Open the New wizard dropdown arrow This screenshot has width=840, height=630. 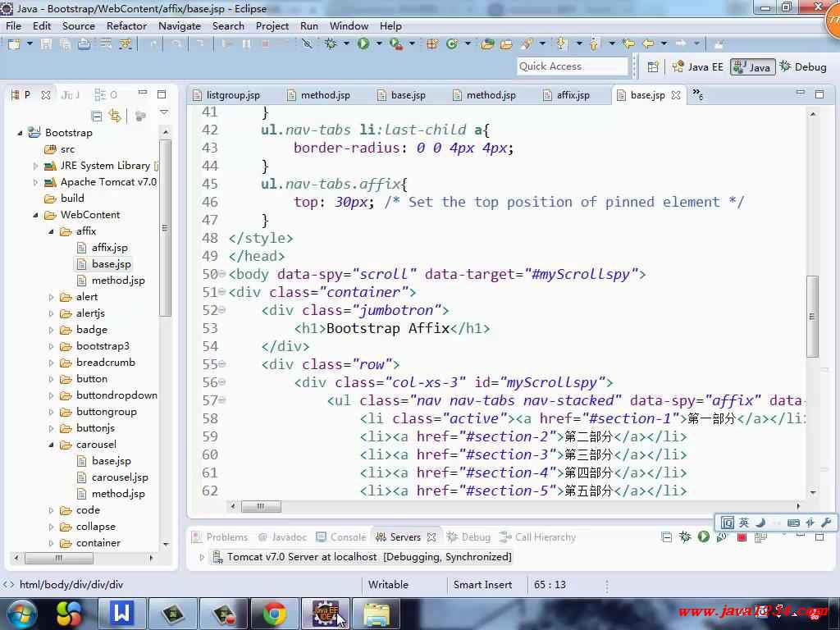coord(30,43)
